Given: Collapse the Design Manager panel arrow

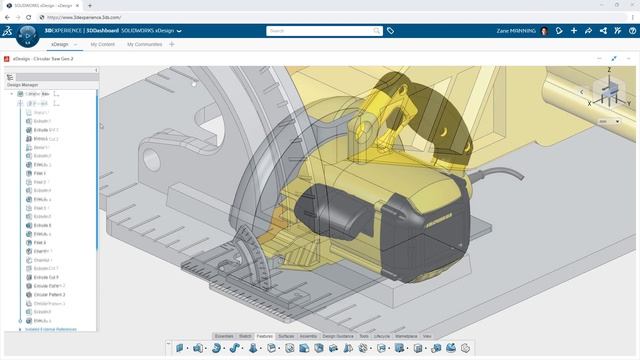Looking at the screenshot, I should point(96,70).
